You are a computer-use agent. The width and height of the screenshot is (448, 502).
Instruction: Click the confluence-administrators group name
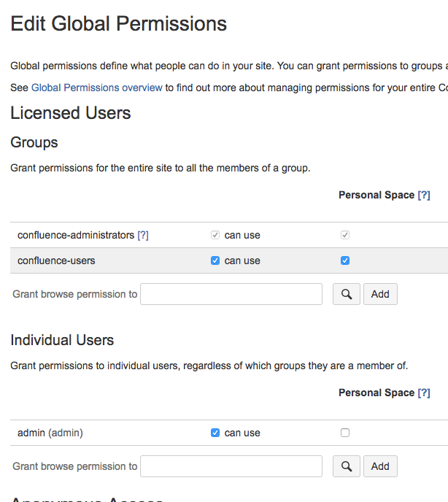pos(76,235)
